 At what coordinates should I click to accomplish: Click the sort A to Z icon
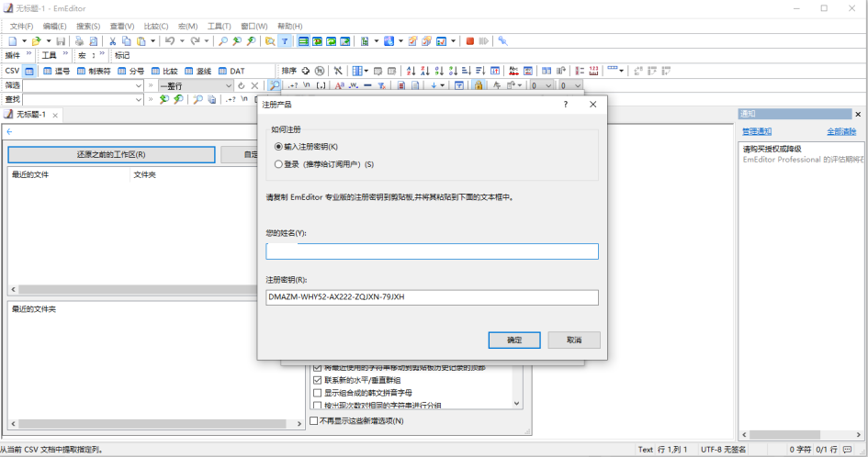tap(411, 71)
